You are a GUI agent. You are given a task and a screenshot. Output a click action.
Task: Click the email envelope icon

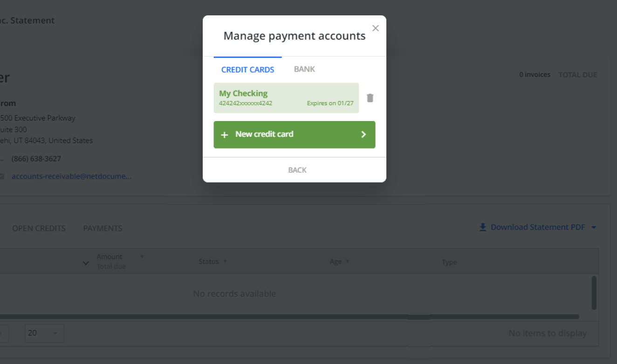tap(2, 176)
